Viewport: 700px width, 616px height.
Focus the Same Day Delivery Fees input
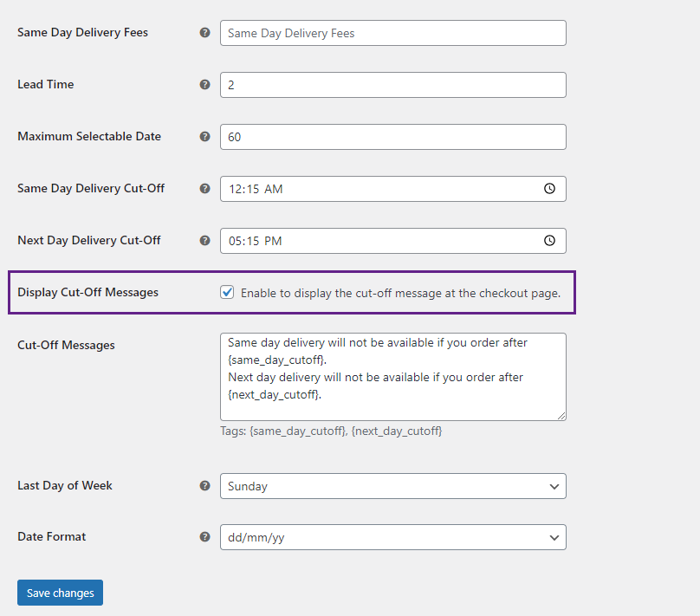392,33
